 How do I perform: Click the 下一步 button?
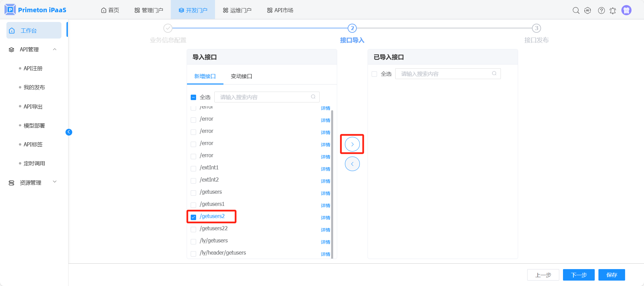coord(579,275)
